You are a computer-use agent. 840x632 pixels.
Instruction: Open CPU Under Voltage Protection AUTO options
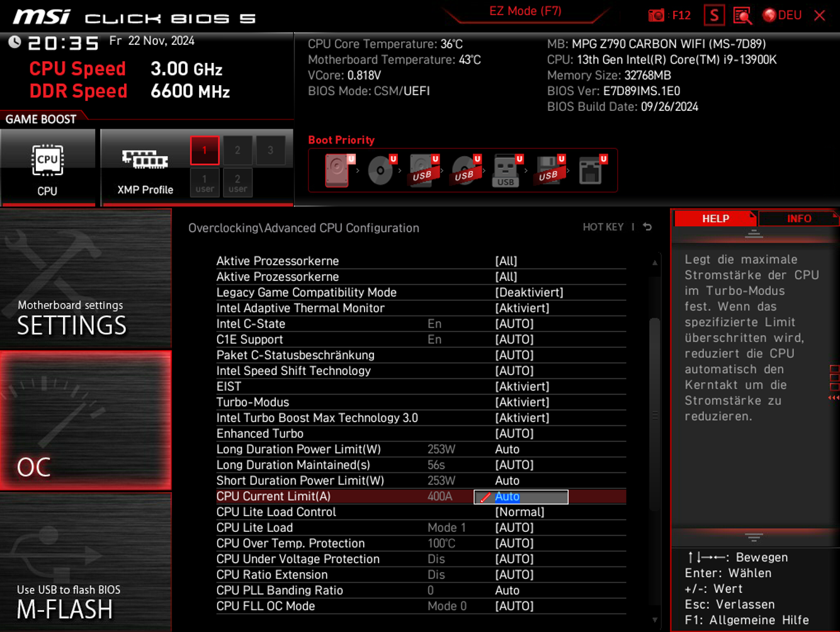pyautogui.click(x=514, y=559)
